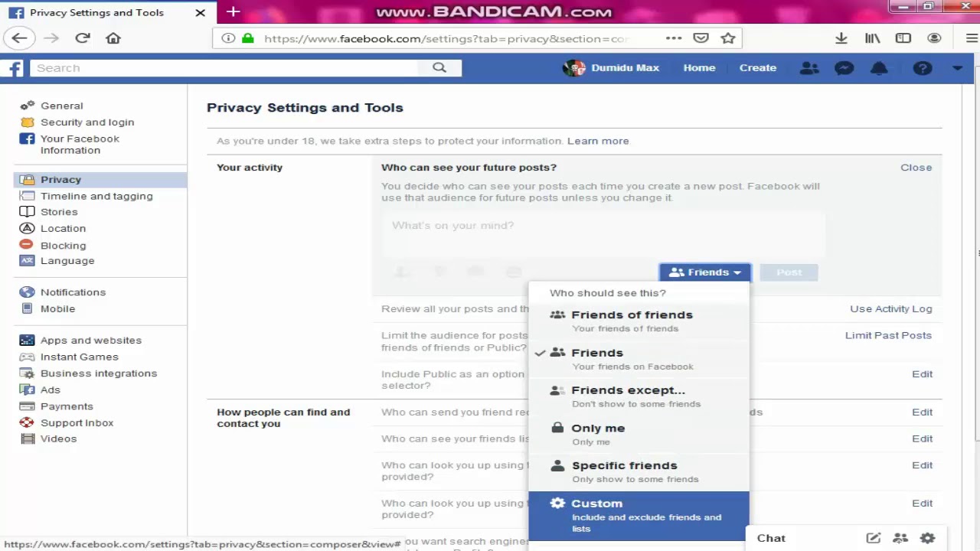Open chat settings gear icon
Screen dimensions: 980x551
point(927,538)
